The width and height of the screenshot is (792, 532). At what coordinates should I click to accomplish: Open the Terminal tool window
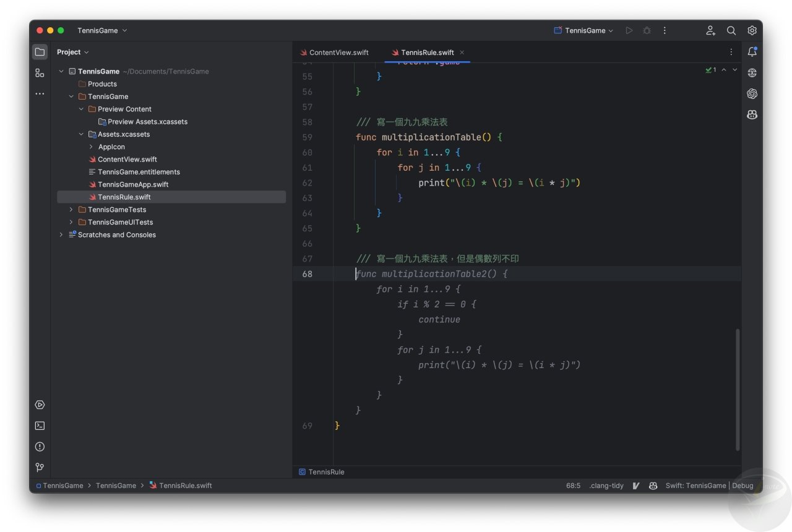(x=39, y=426)
